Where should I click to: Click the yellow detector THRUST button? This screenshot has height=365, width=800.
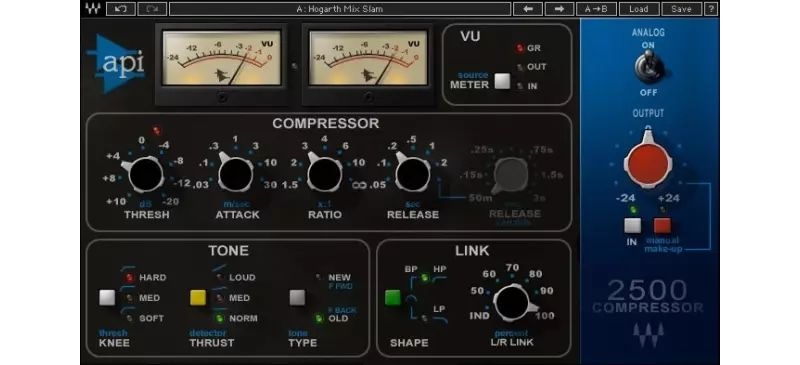point(197,298)
